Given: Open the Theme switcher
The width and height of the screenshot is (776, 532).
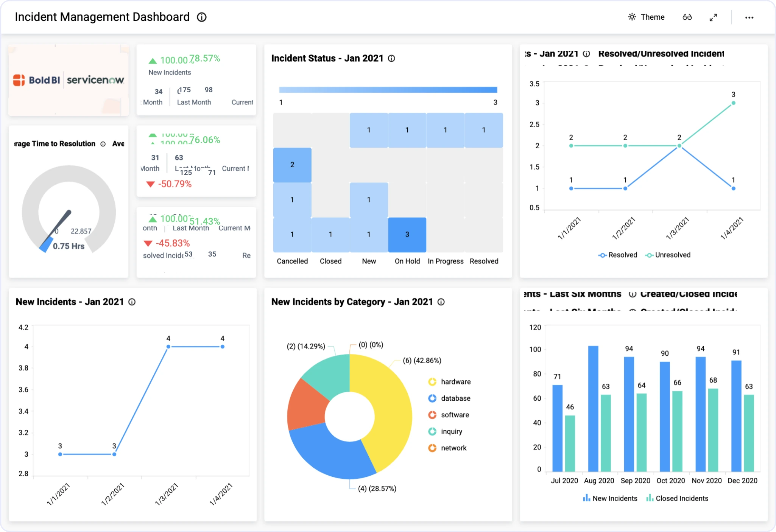Looking at the screenshot, I should pos(647,17).
